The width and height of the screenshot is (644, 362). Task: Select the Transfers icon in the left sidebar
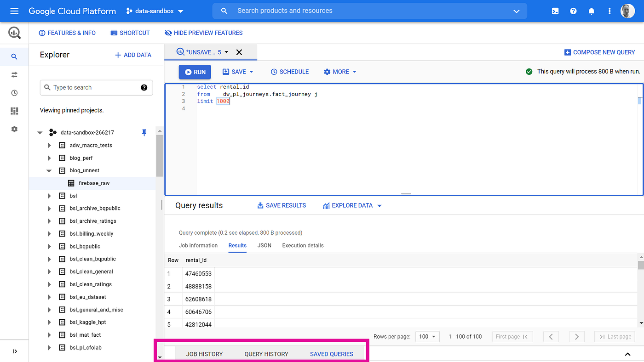[14, 74]
